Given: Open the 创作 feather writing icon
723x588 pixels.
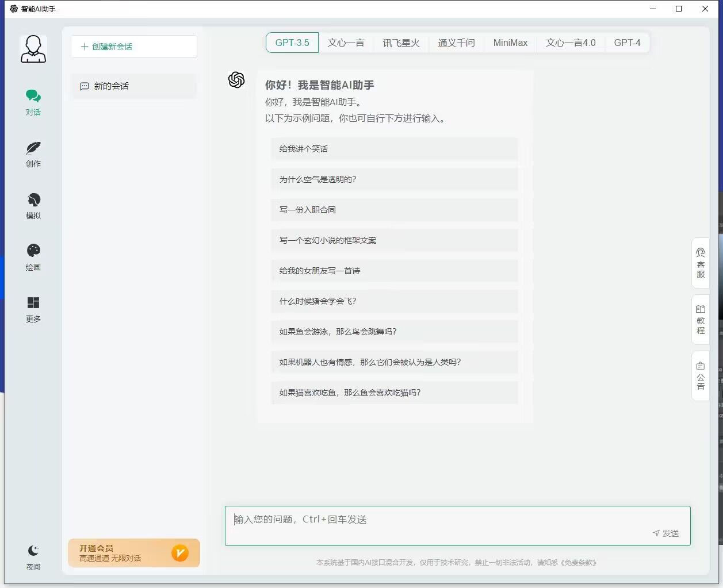Looking at the screenshot, I should pos(33,149).
